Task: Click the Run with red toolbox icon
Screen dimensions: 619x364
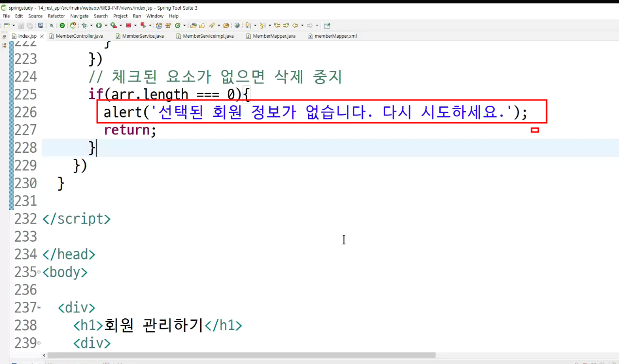Action: pos(113,25)
